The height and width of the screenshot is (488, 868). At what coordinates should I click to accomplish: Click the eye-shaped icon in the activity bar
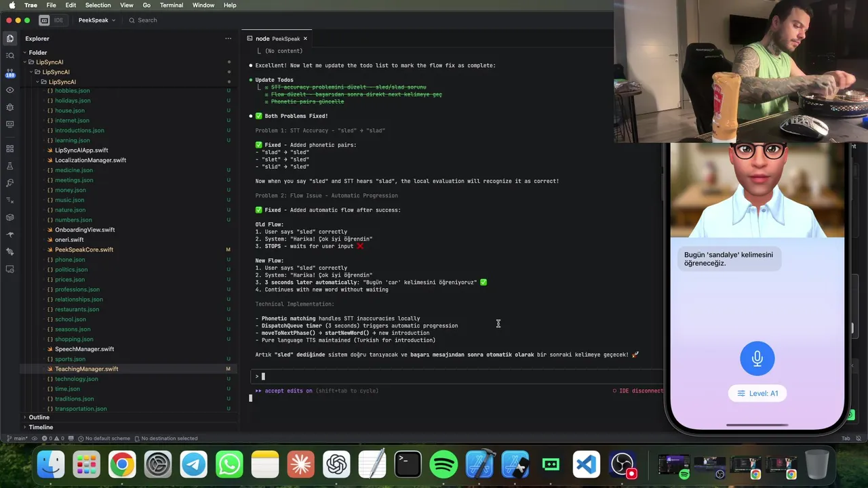coord(9,89)
